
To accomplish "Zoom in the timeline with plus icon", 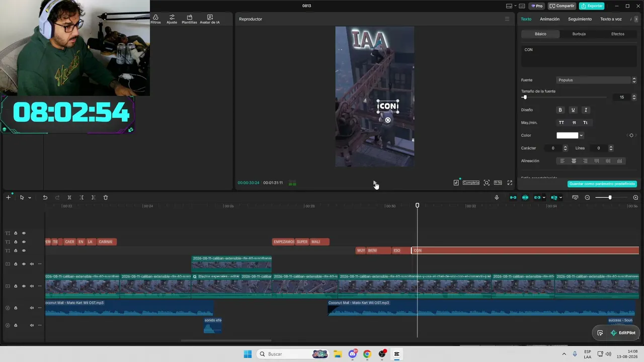I will 635,198.
